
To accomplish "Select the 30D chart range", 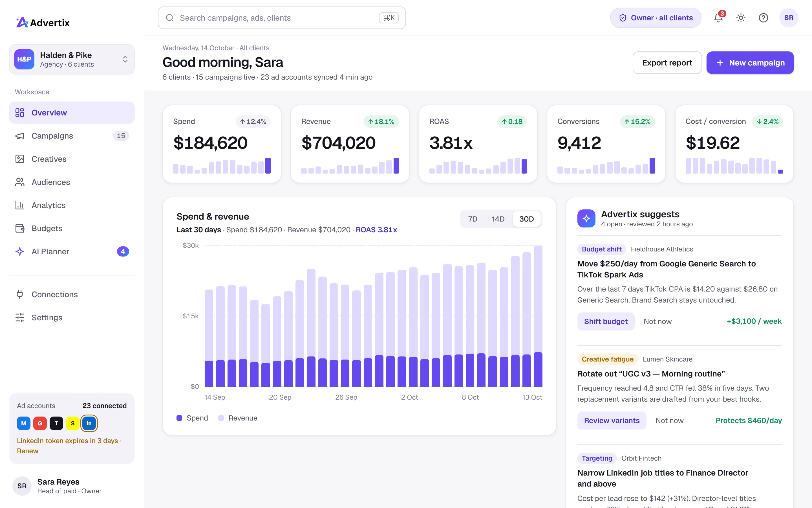I will pos(526,219).
